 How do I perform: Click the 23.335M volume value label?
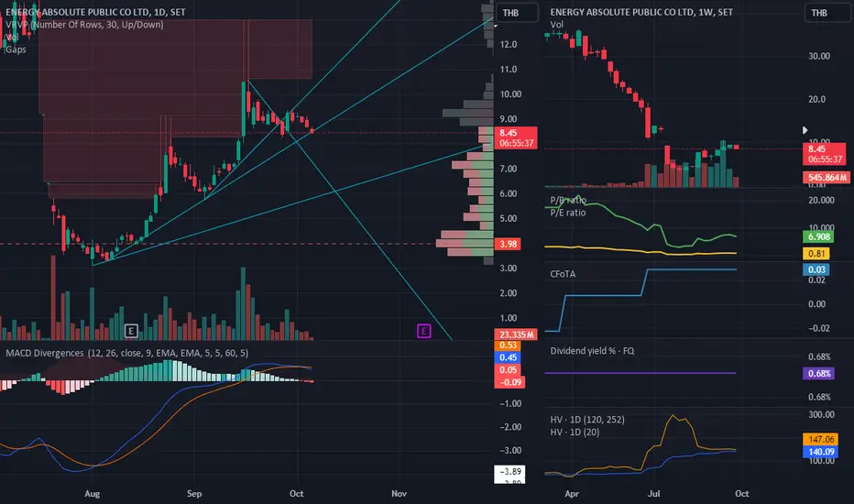coord(515,334)
